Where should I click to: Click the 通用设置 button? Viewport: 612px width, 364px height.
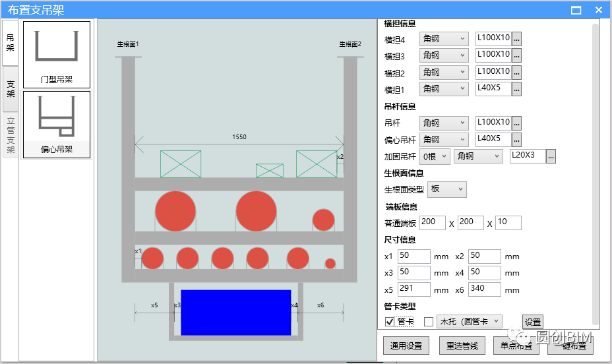click(406, 346)
